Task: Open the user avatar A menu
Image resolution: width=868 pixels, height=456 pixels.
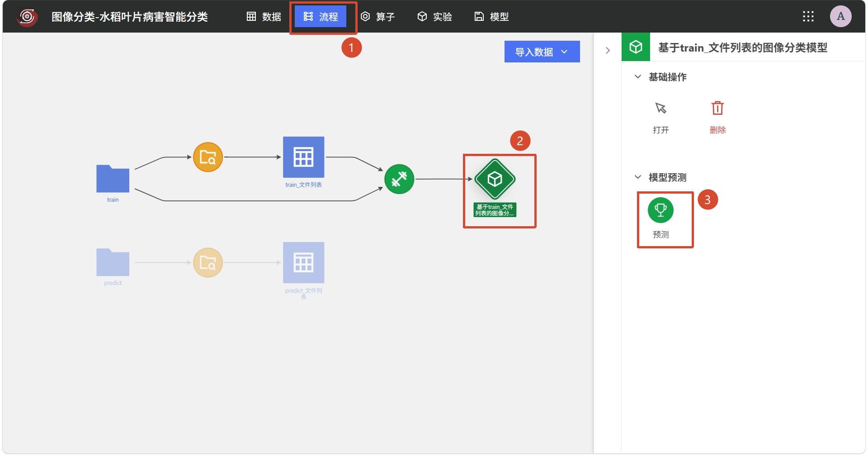Action: pos(841,17)
